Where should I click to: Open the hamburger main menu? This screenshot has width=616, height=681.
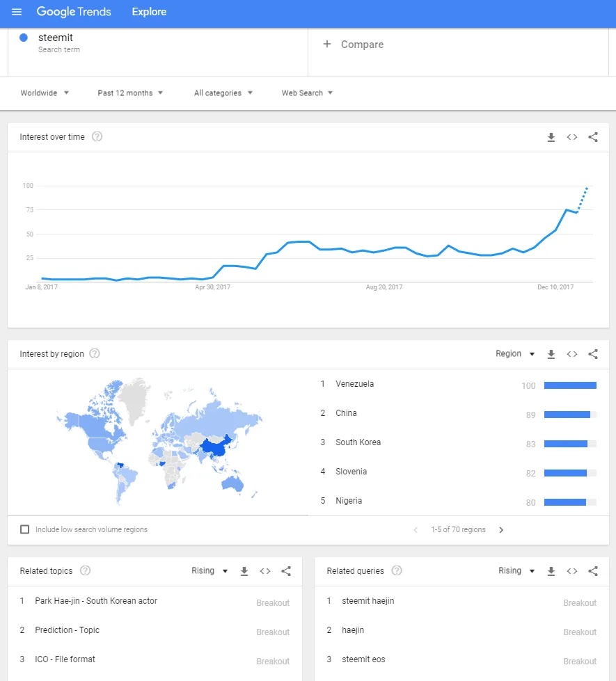[x=17, y=13]
